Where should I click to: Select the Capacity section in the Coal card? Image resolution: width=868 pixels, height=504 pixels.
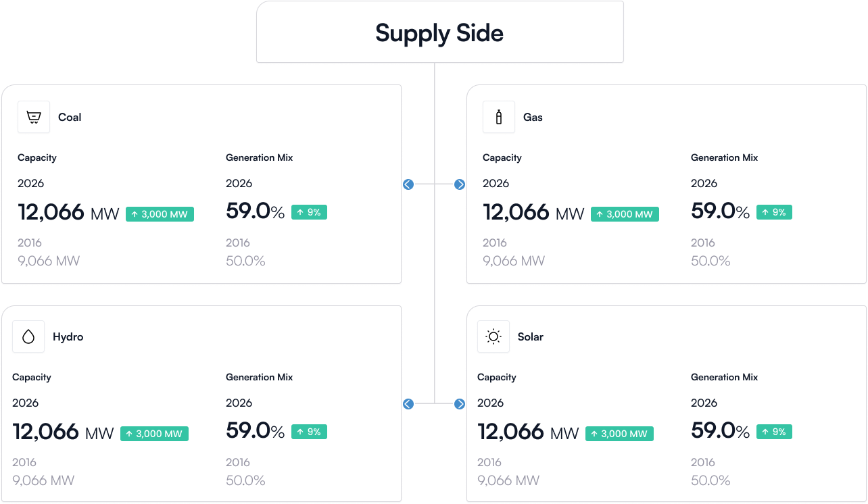[37, 157]
